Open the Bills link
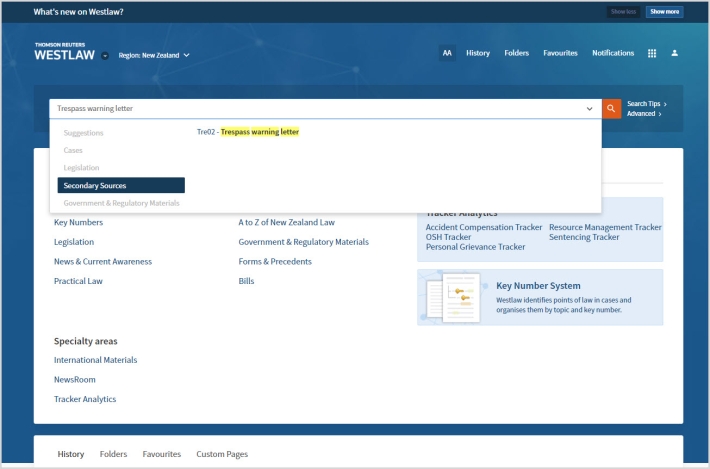This screenshot has height=469, width=710. click(246, 281)
